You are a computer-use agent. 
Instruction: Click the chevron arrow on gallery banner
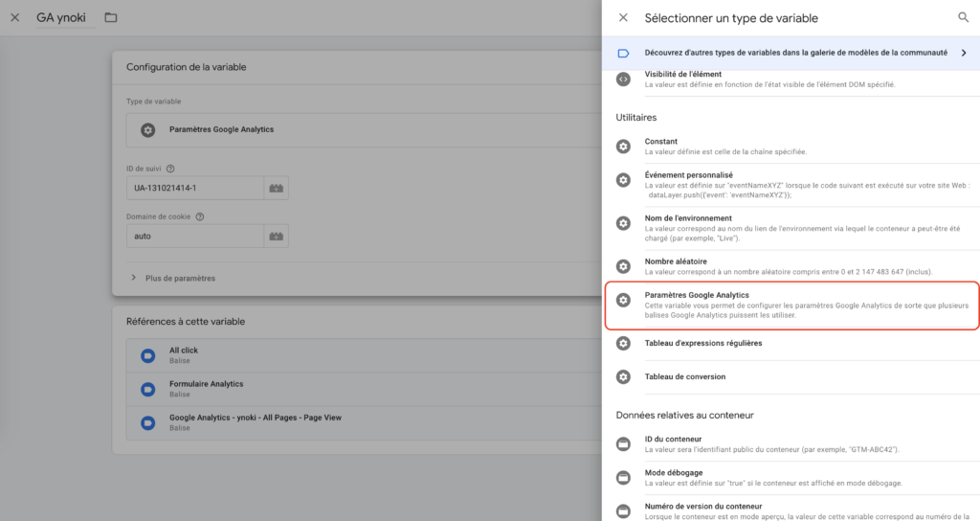(964, 54)
